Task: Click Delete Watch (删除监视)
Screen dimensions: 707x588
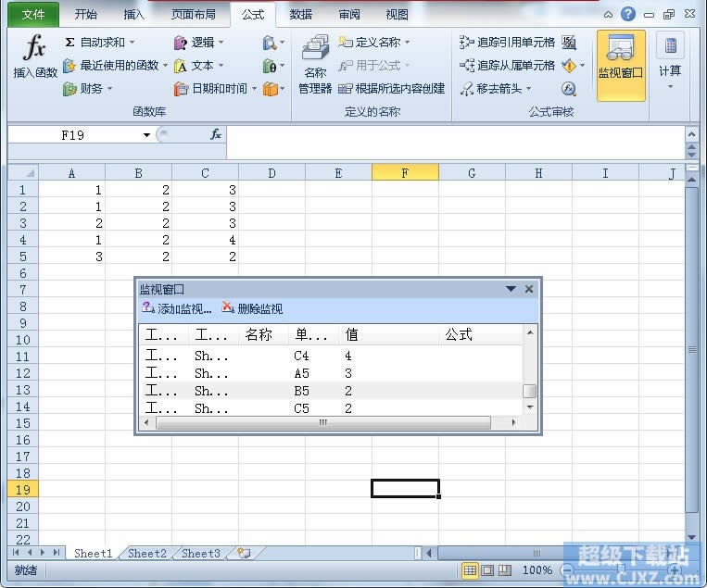Action: point(252,308)
